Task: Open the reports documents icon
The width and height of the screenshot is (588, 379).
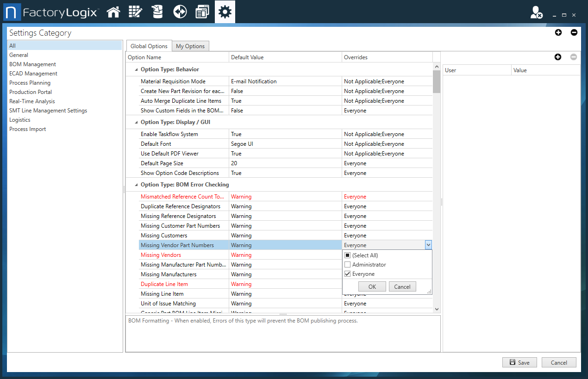Action: (202, 12)
